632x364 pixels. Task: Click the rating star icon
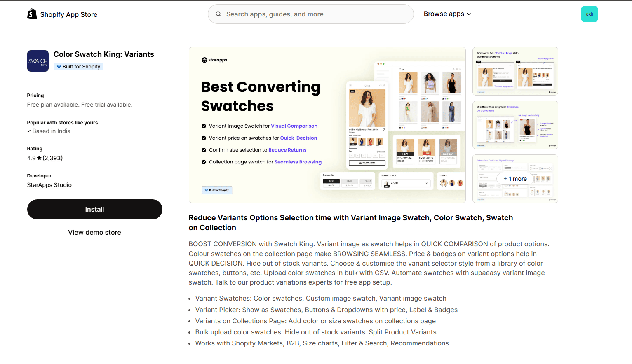pyautogui.click(x=39, y=158)
